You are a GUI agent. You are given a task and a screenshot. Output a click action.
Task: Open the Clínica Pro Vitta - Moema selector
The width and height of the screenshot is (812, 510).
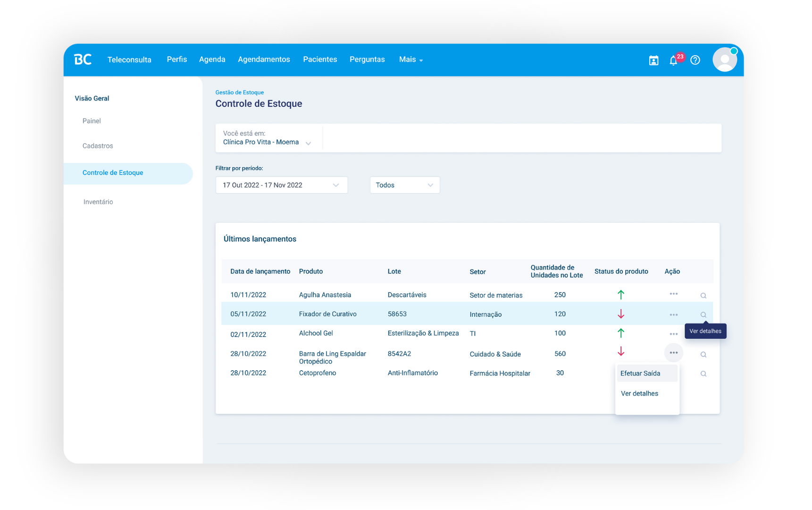[x=267, y=142]
